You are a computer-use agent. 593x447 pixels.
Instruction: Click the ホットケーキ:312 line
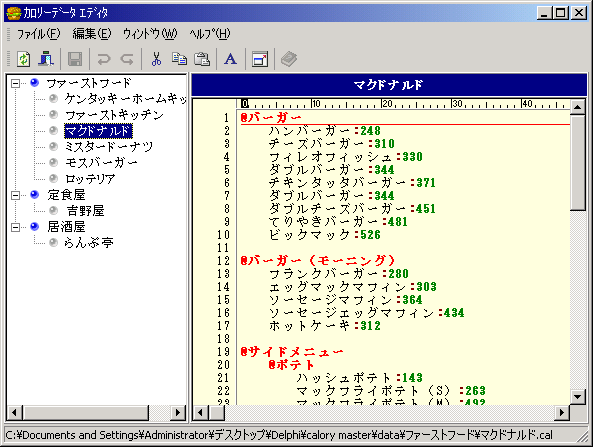pos(324,326)
